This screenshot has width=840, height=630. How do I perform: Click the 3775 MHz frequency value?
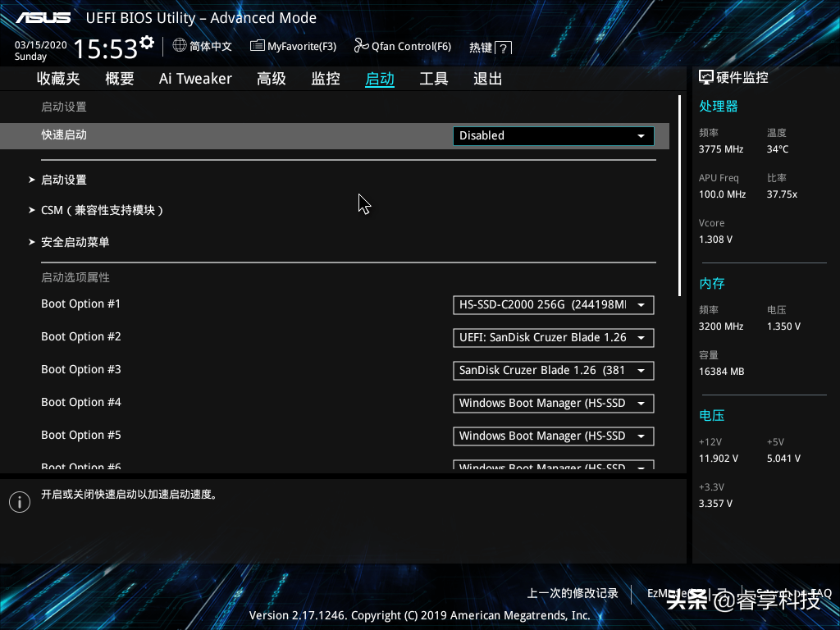tap(721, 149)
